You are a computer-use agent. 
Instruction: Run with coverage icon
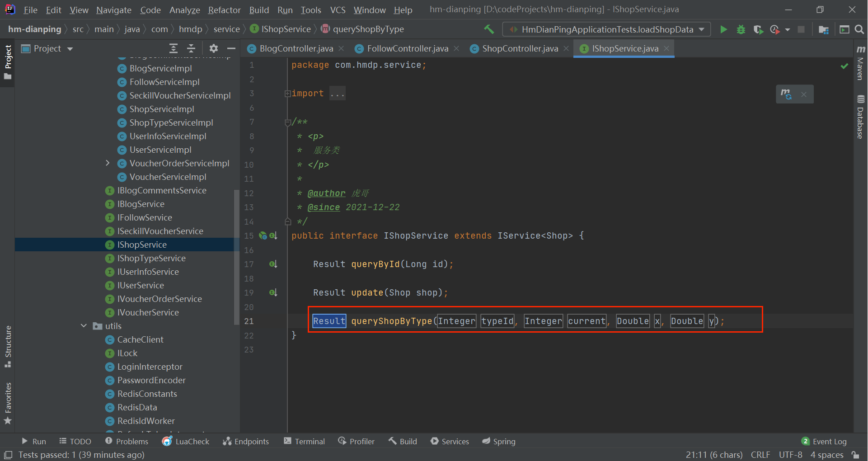758,29
